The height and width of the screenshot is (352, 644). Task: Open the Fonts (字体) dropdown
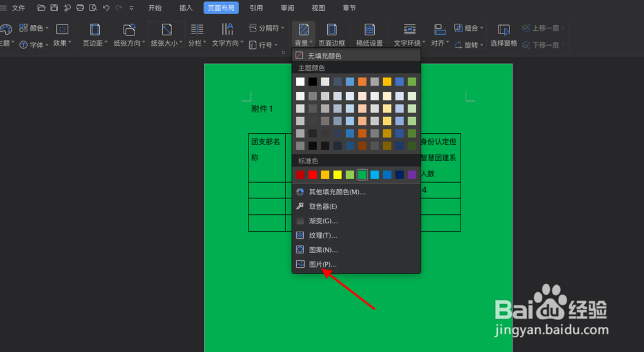click(x=34, y=44)
